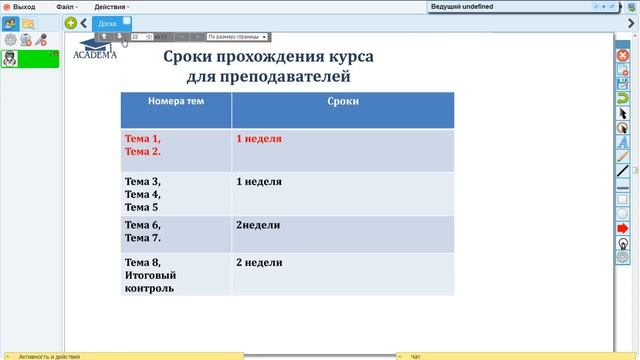The height and width of the screenshot is (360, 640).
Task: Switch to the Доска tab
Action: [x=107, y=24]
